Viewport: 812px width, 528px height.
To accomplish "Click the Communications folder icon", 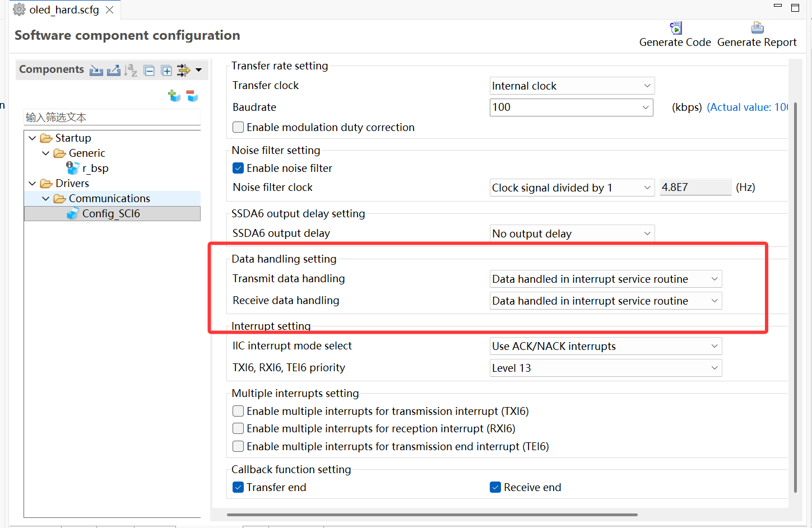I will [59, 199].
